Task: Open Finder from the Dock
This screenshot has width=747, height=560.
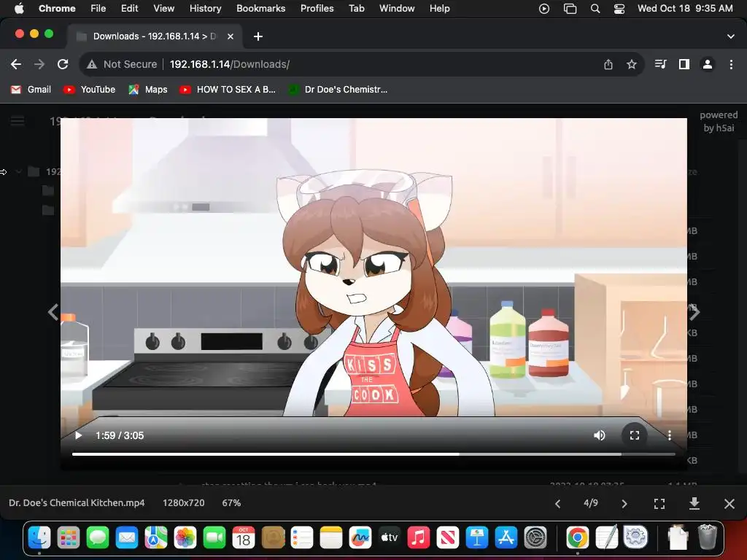Action: pyautogui.click(x=39, y=538)
